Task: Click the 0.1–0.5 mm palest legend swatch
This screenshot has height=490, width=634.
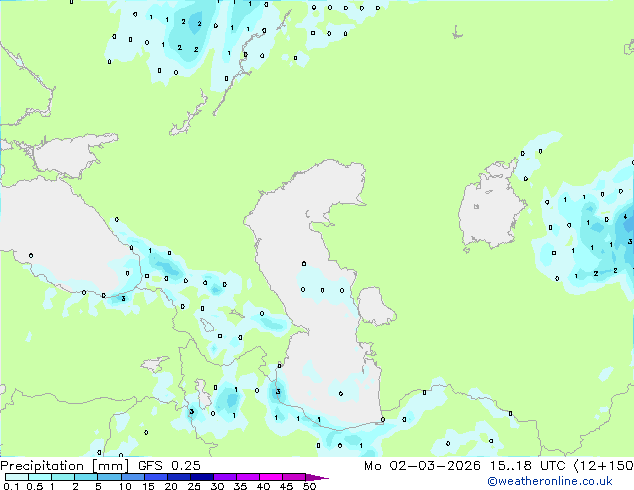Action: (17, 477)
